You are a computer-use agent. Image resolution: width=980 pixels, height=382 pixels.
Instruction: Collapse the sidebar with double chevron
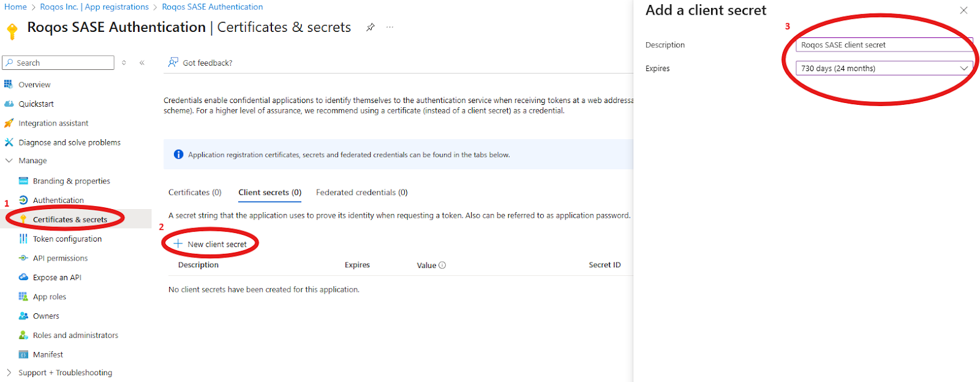[142, 63]
